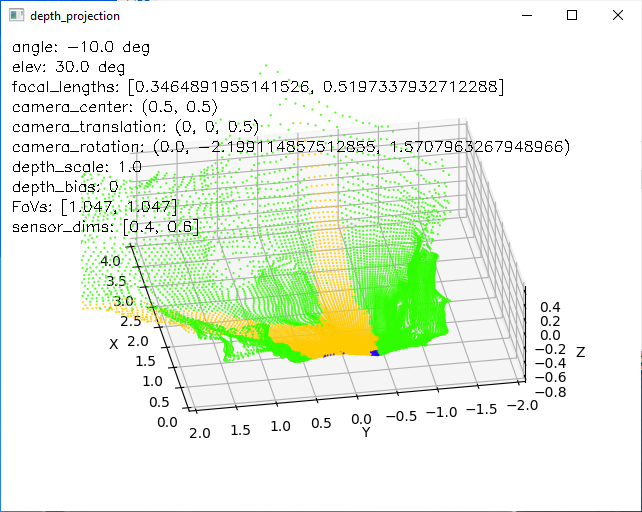
Task: Click the Y axis label
Action: point(366,432)
